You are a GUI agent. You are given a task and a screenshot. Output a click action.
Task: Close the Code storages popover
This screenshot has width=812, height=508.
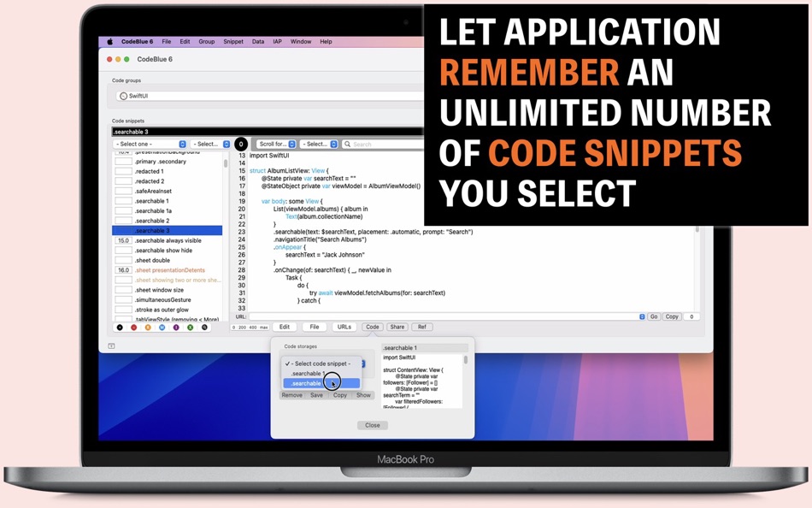373,425
